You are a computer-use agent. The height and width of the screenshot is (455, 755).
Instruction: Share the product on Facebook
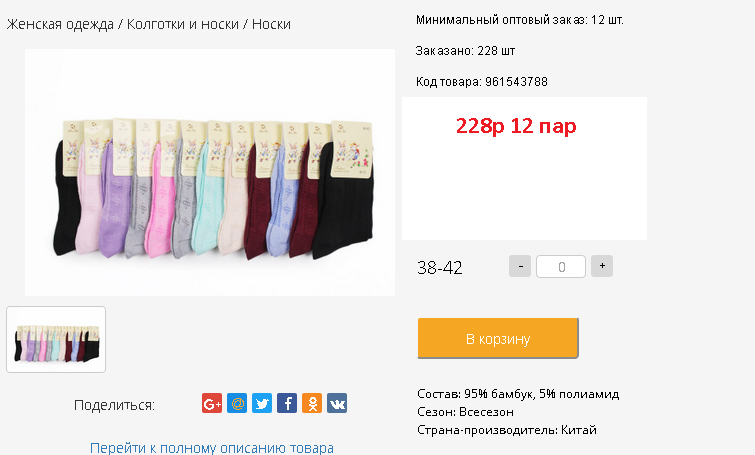287,403
